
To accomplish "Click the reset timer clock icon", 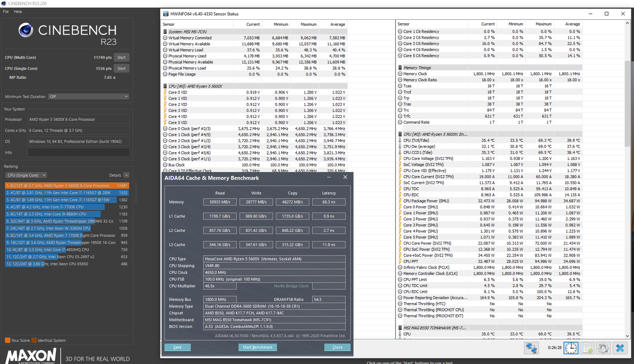I will [571, 348].
